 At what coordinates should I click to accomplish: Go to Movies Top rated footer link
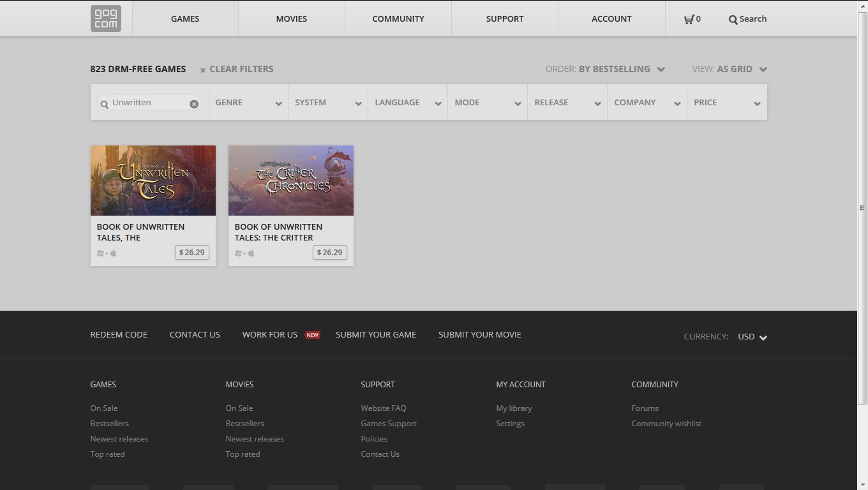coord(243,454)
